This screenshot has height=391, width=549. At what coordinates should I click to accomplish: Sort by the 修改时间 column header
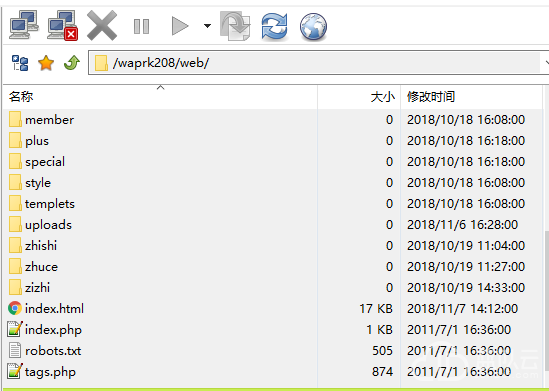click(x=472, y=97)
